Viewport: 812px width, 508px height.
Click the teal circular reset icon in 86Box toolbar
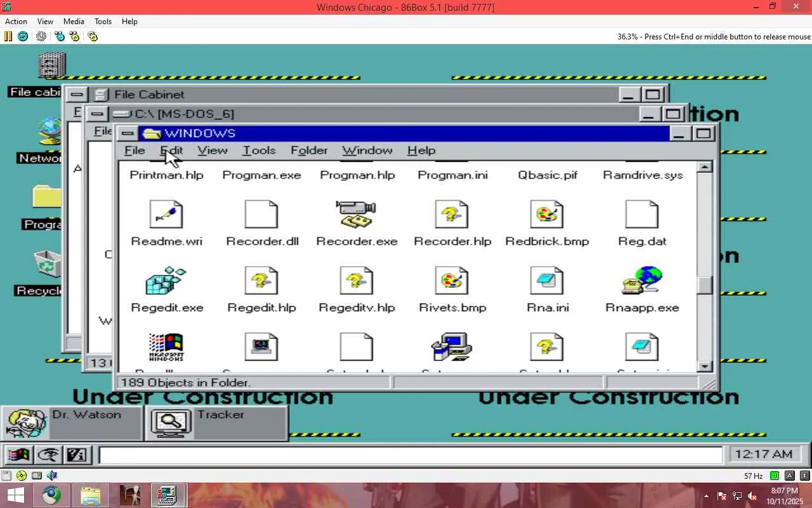[23, 36]
